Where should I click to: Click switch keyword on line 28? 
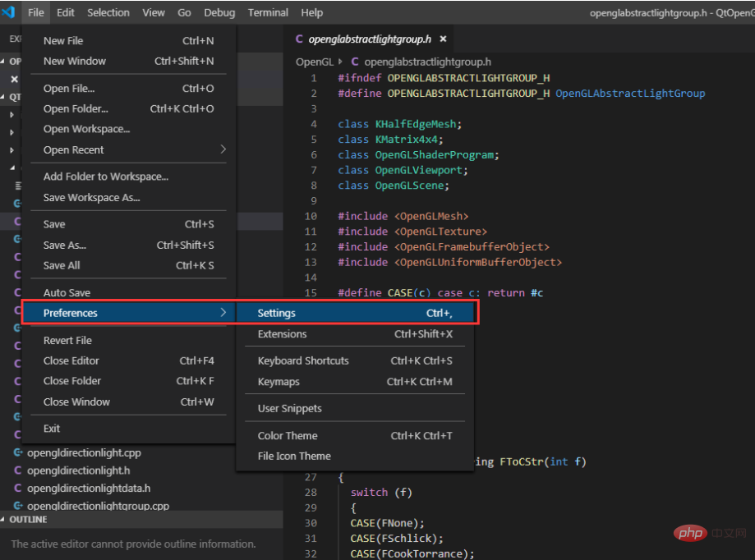370,492
